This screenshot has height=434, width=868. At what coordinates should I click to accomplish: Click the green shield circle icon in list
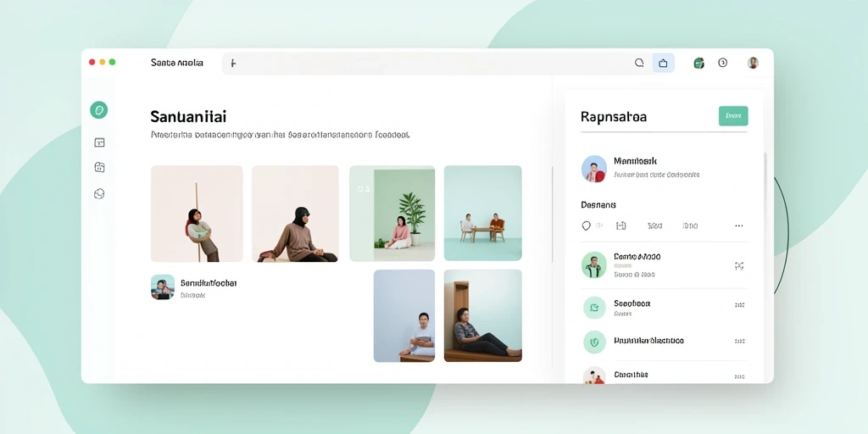point(594,342)
